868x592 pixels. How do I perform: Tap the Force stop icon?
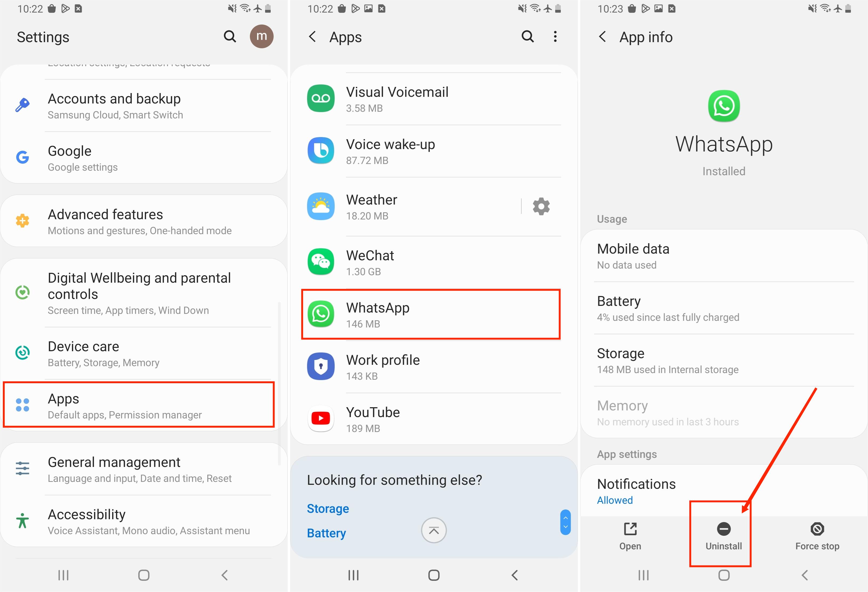(x=817, y=529)
